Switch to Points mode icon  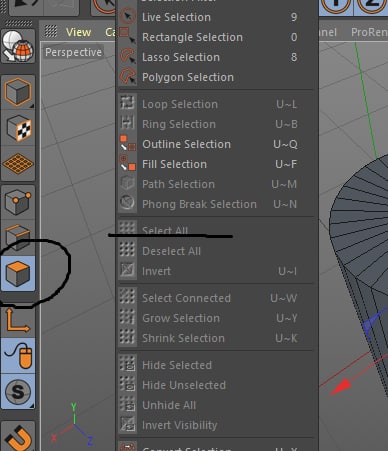pos(18,202)
